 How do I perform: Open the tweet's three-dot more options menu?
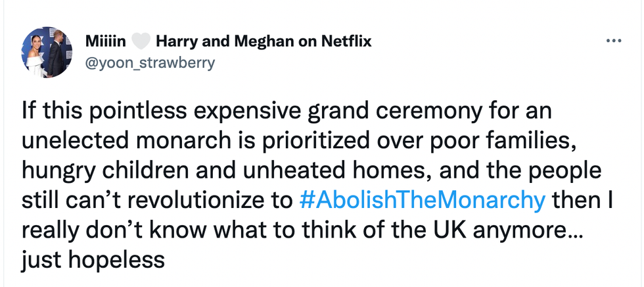click(613, 41)
